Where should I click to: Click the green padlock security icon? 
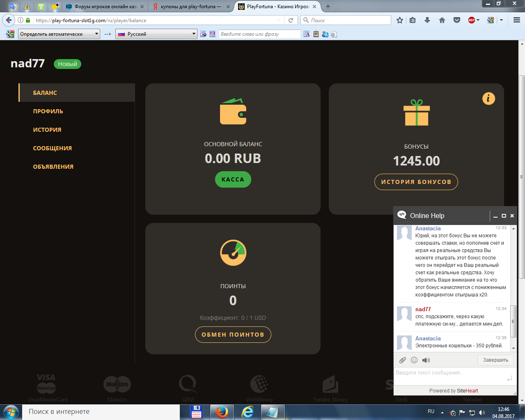(x=28, y=20)
